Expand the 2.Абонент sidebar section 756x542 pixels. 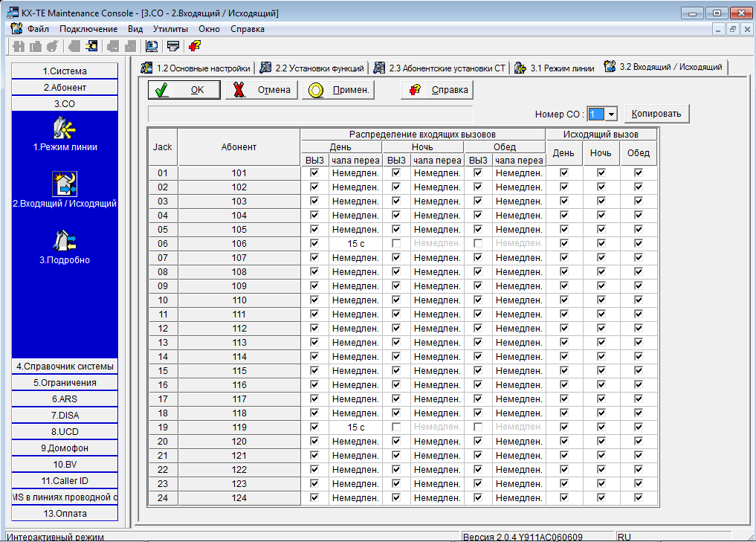pos(65,87)
